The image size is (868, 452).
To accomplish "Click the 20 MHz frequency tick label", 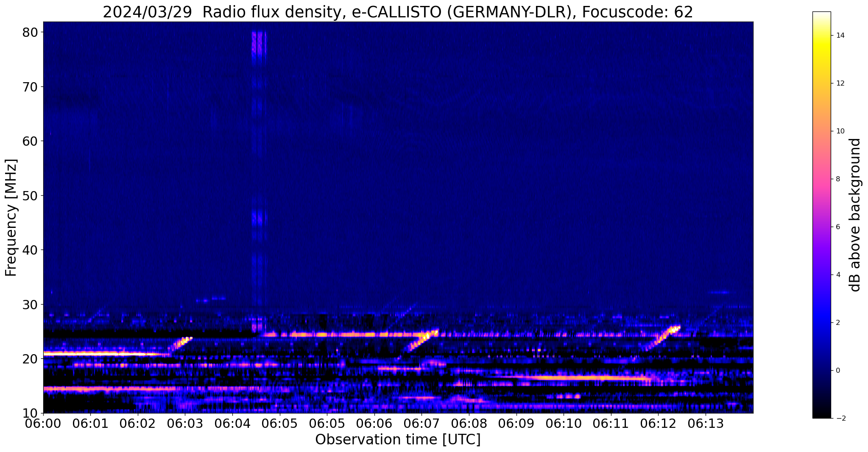I will tap(30, 359).
